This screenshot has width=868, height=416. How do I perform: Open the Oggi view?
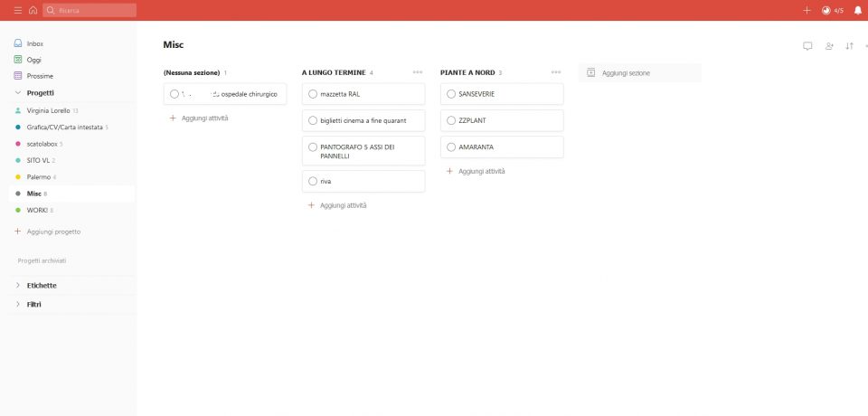coord(34,60)
